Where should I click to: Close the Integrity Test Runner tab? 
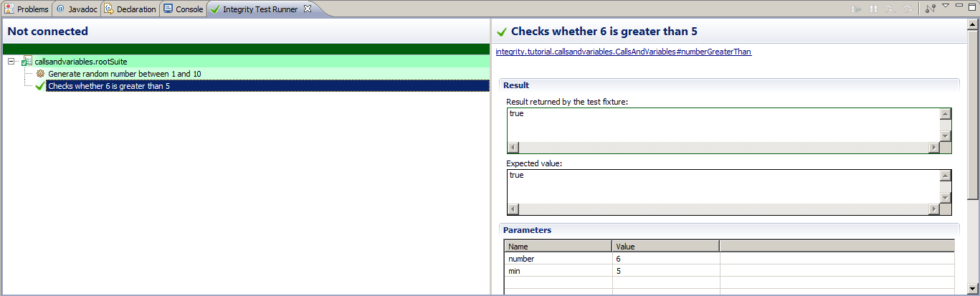(x=307, y=9)
